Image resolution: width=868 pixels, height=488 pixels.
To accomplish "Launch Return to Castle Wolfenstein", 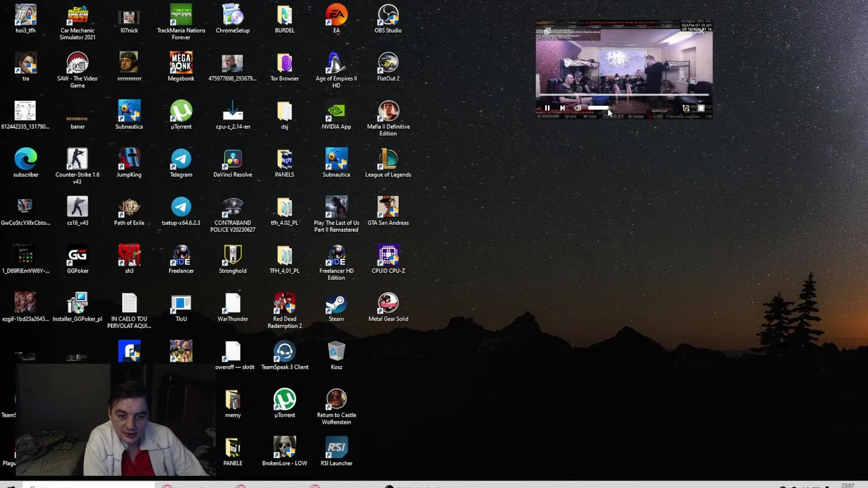I will [x=336, y=407].
